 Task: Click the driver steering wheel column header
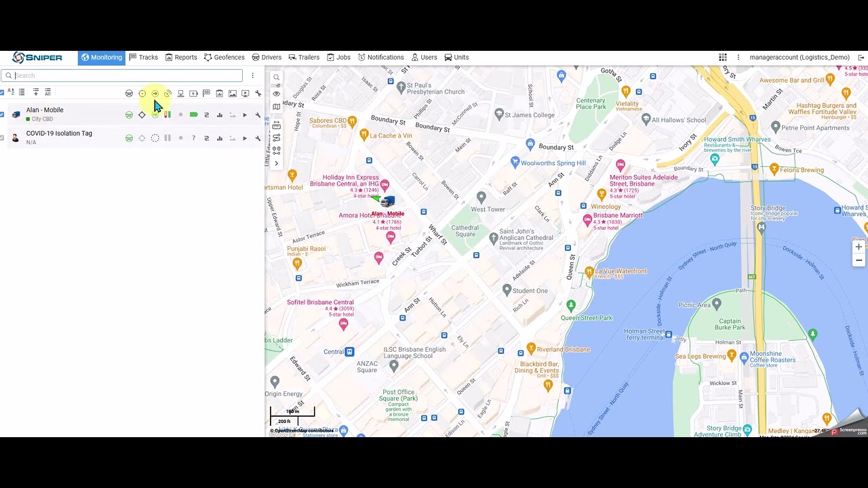[x=129, y=94]
